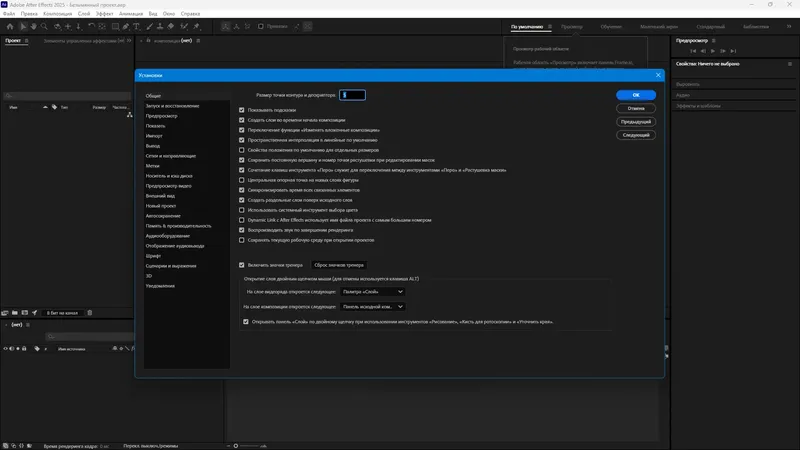Toggle the Dynamic Link project file name checkbox

click(x=242, y=220)
